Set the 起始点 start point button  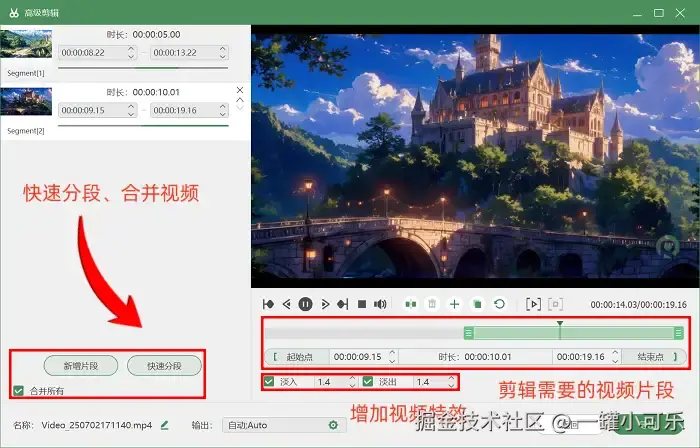pos(298,357)
